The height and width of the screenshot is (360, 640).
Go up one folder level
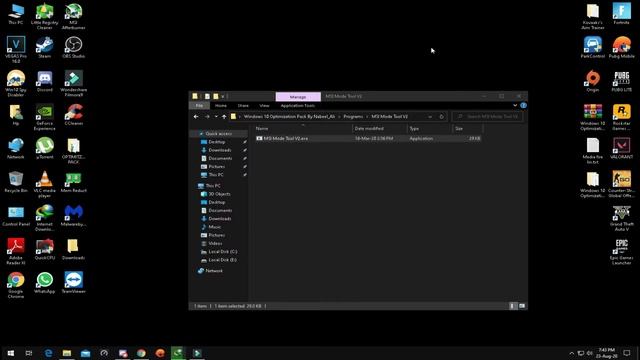tap(224, 117)
